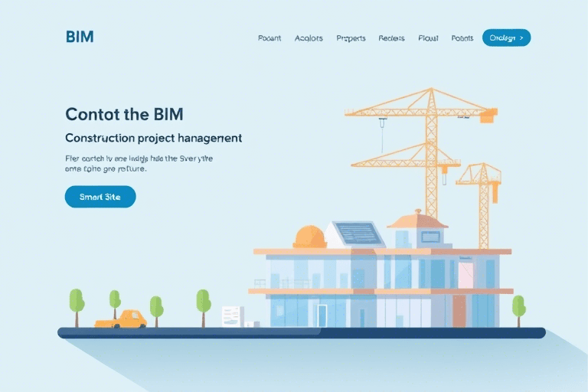The height and width of the screenshot is (392, 588).
Task: Select the solar panel on the roof
Action: click(x=358, y=233)
